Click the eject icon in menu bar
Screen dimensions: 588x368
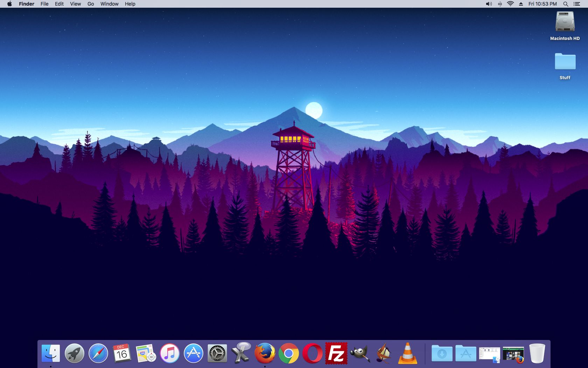point(521,4)
